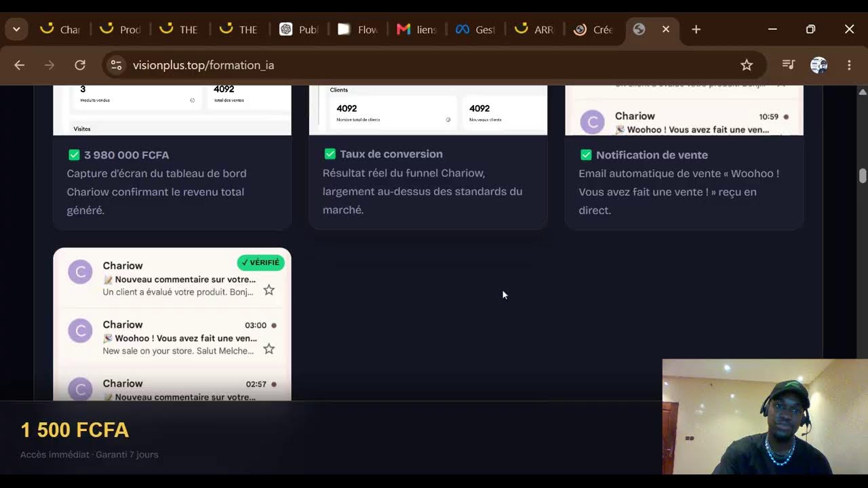
Task: Star the 'Nouveau commentaire' Chariow email
Action: [269, 290]
